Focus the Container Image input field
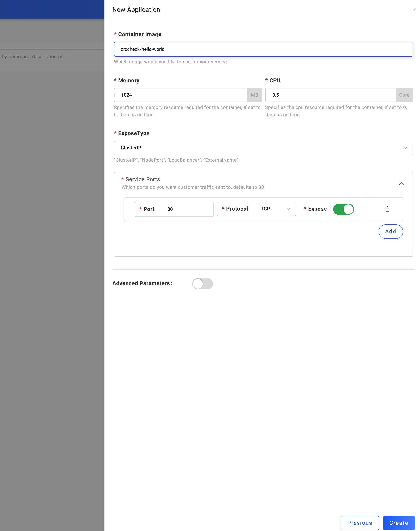 263,49
